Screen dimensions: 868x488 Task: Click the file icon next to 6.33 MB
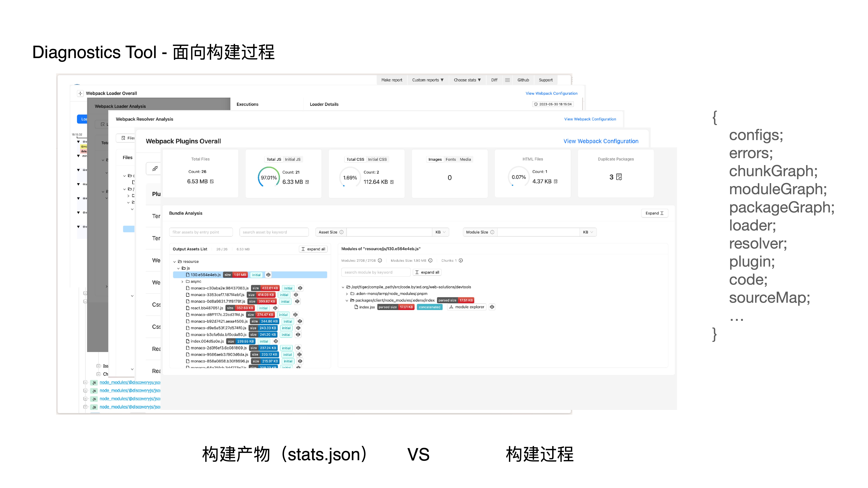(x=307, y=182)
